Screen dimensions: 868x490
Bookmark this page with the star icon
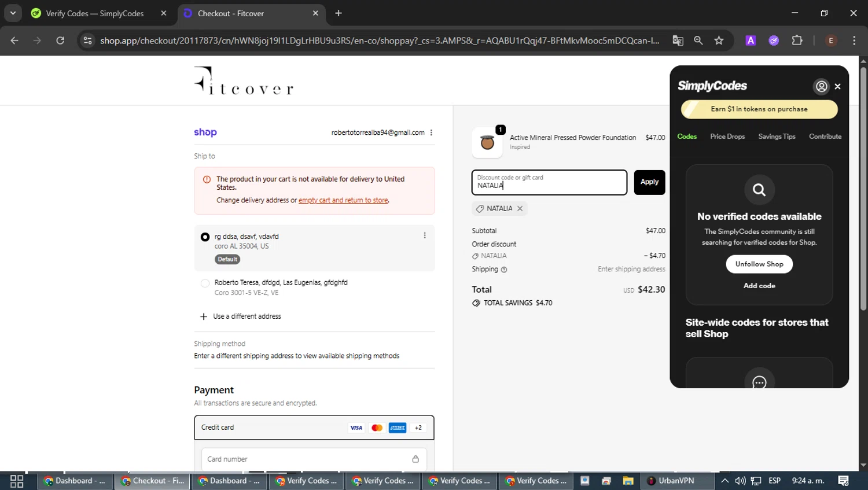(719, 40)
